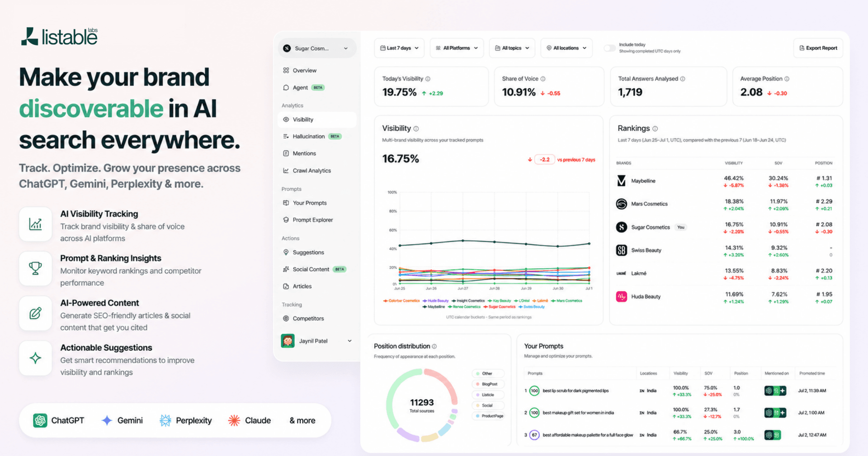Click the Prompt Explorer icon
Image resolution: width=868 pixels, height=456 pixels.
[x=286, y=220]
